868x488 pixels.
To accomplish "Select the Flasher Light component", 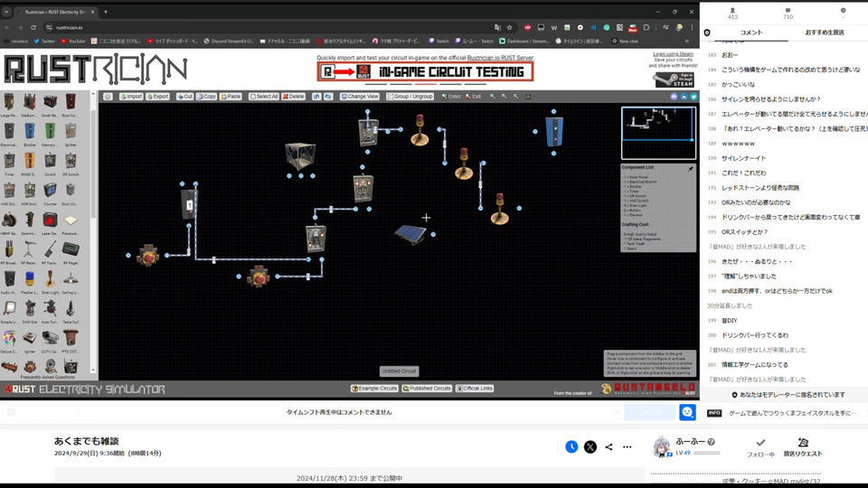I will (29, 280).
